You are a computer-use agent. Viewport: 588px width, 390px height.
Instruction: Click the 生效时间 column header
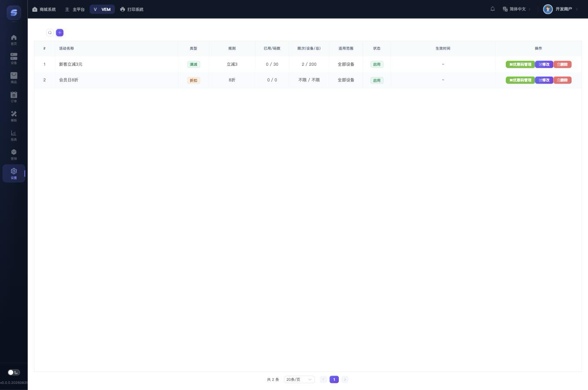[x=443, y=48]
